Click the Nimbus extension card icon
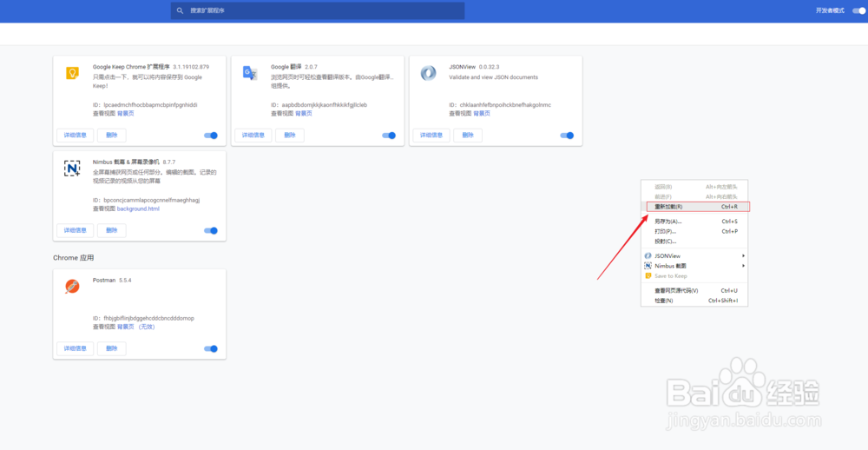This screenshot has height=450, width=868. [x=72, y=169]
